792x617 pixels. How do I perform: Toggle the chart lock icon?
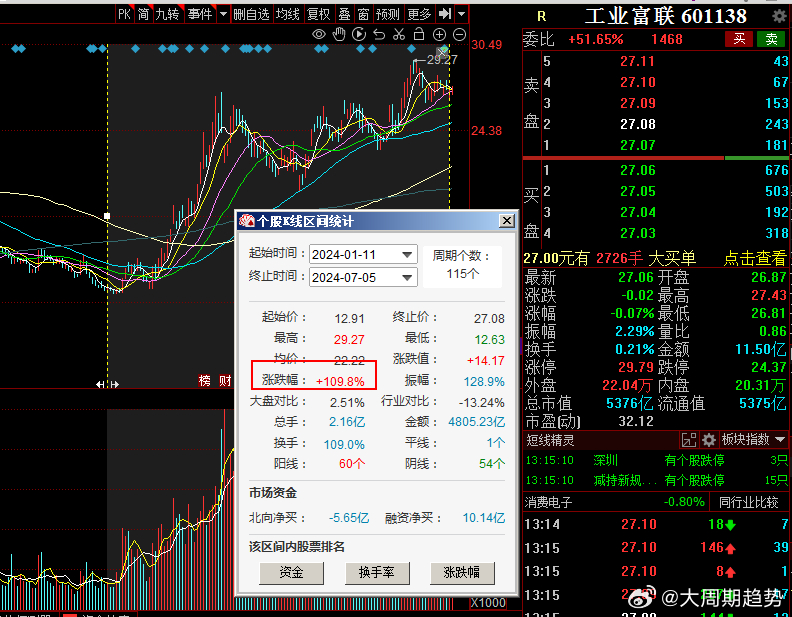pyautogui.click(x=419, y=35)
